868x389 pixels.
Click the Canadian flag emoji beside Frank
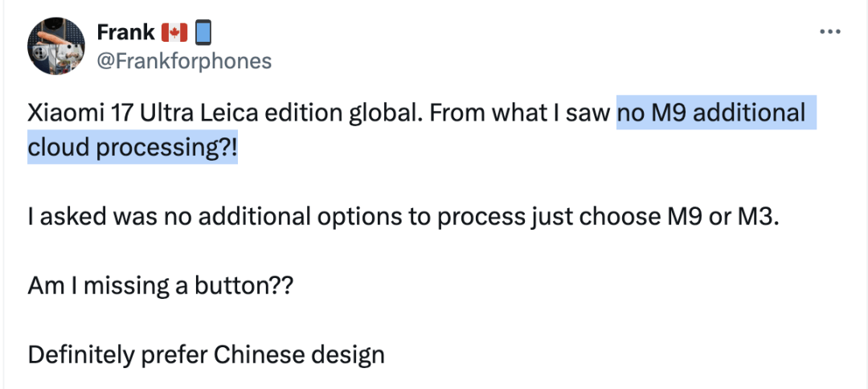click(x=174, y=33)
